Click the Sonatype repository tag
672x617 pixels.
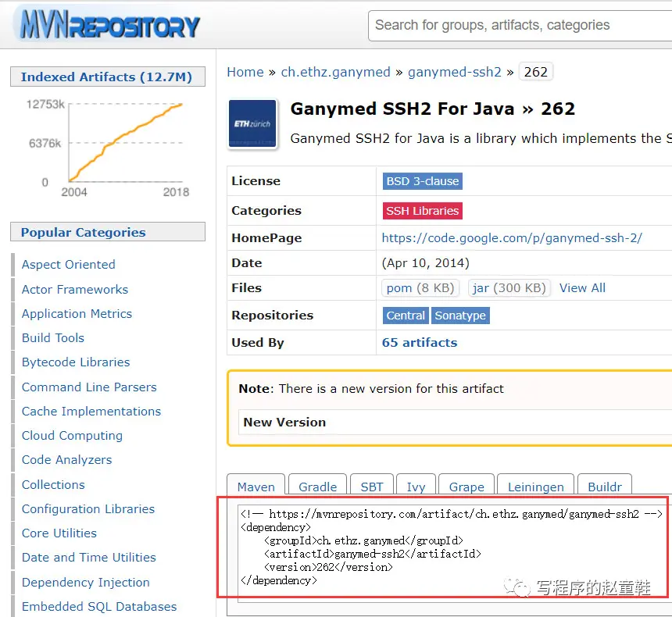click(x=460, y=316)
